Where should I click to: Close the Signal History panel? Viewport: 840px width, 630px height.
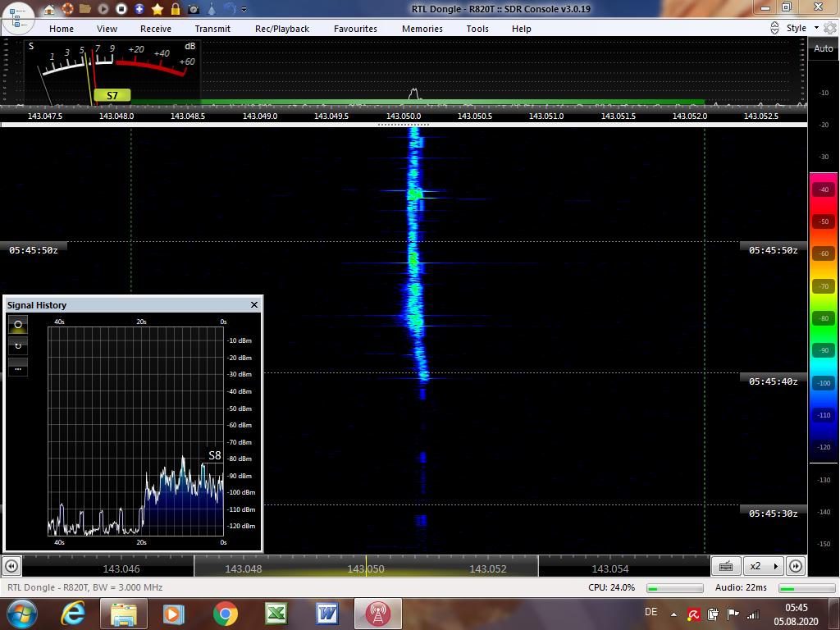tap(254, 305)
